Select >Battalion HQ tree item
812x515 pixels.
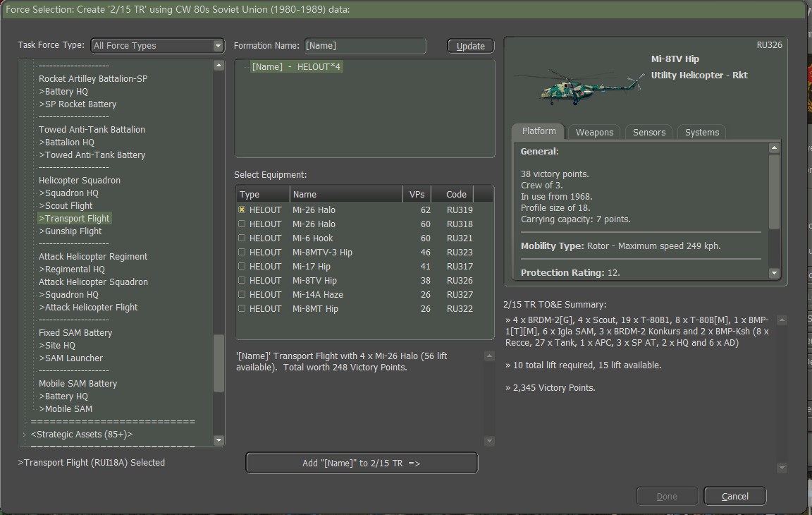coord(67,142)
